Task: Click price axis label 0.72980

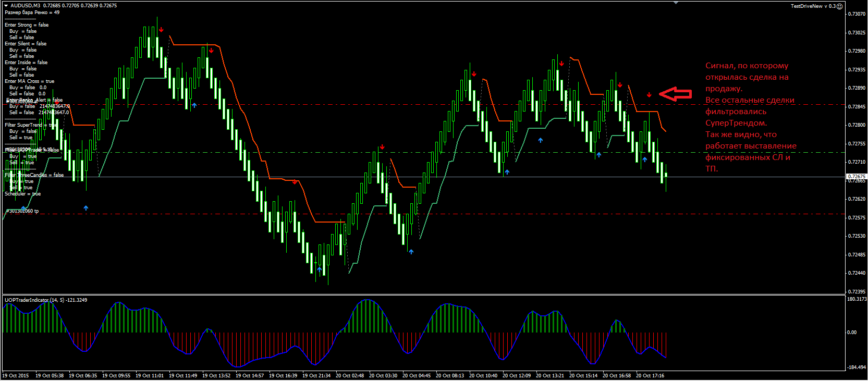Action: click(x=857, y=51)
